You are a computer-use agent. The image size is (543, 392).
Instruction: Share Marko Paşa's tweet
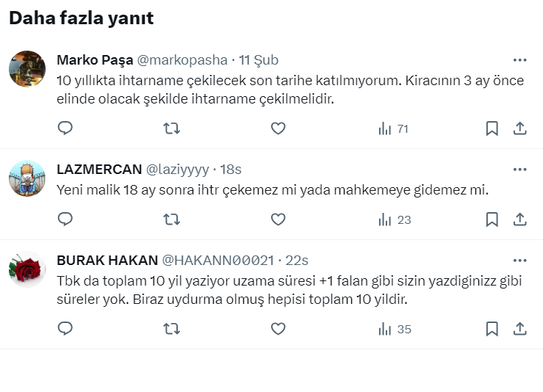pos(519,128)
